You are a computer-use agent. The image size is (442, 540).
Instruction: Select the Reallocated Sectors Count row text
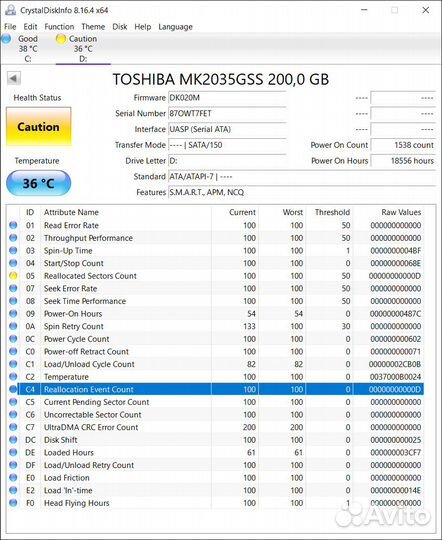pos(90,276)
